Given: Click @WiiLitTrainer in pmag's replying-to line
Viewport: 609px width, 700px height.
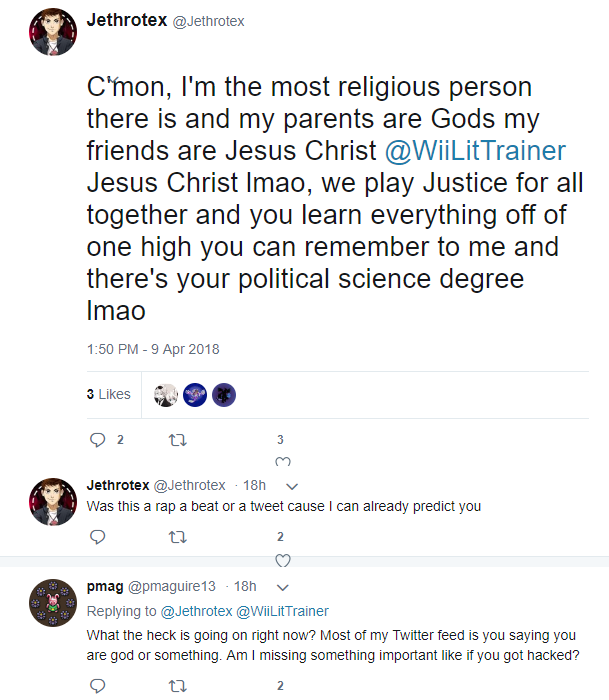Looking at the screenshot, I should pos(282,611).
